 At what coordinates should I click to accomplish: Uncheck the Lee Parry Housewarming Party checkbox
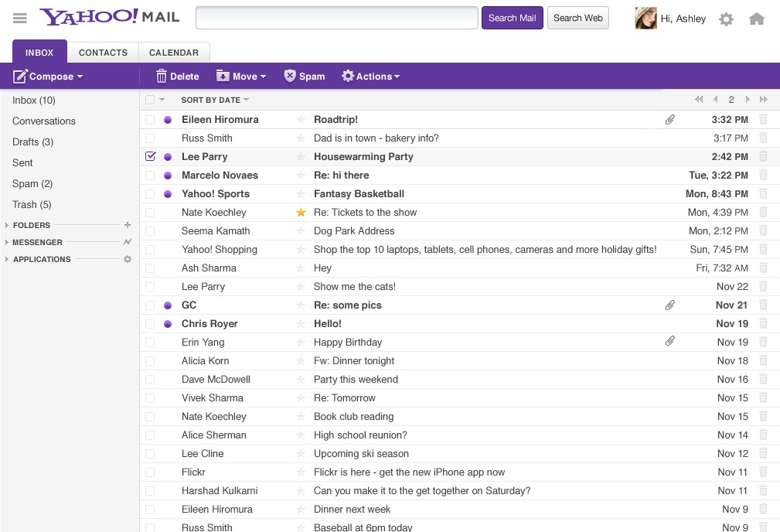point(151,156)
